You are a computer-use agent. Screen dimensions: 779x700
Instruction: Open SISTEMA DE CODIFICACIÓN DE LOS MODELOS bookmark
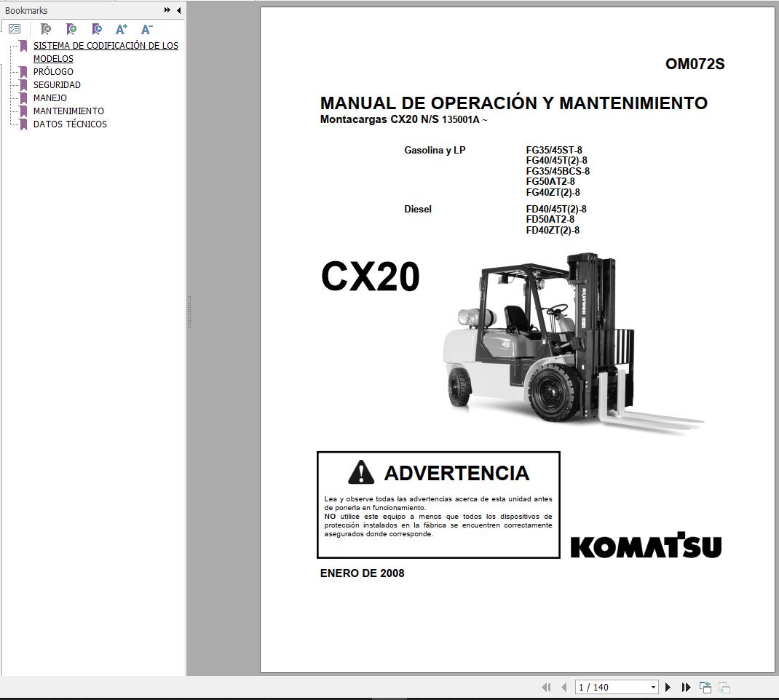point(106,52)
